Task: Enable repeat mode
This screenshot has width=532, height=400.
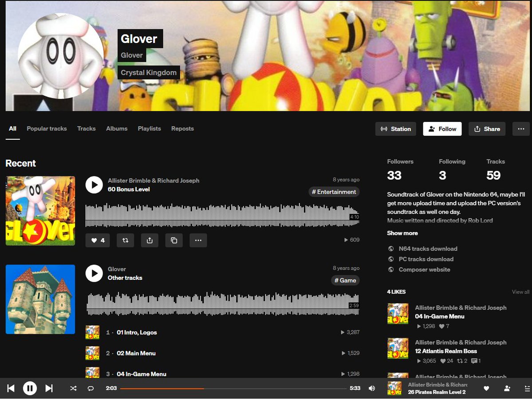Action: click(x=90, y=388)
